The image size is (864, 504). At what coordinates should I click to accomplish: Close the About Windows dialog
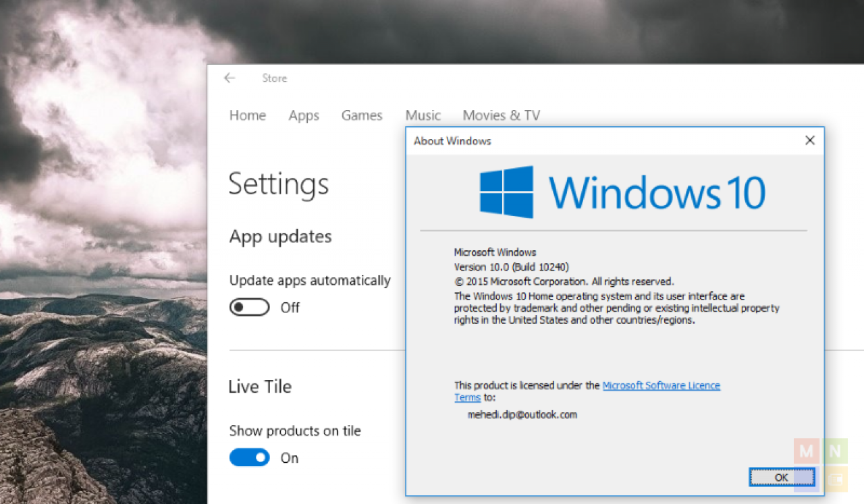click(x=810, y=140)
